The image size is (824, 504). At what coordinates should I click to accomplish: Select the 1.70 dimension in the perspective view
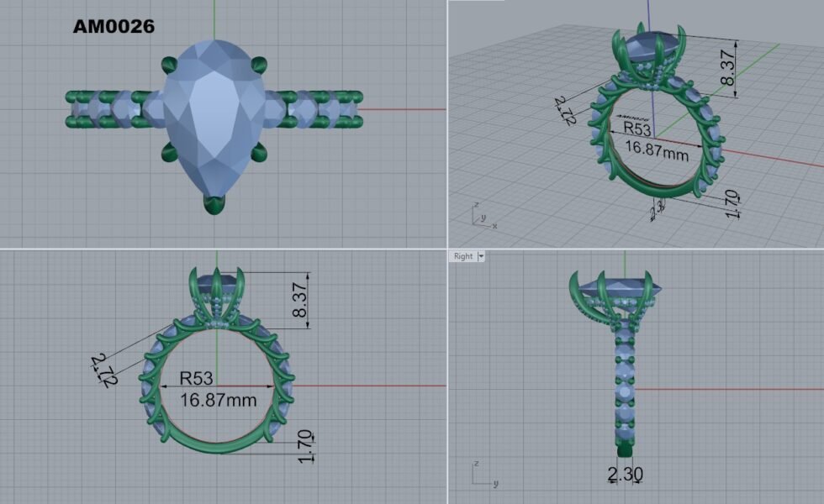[x=731, y=203]
